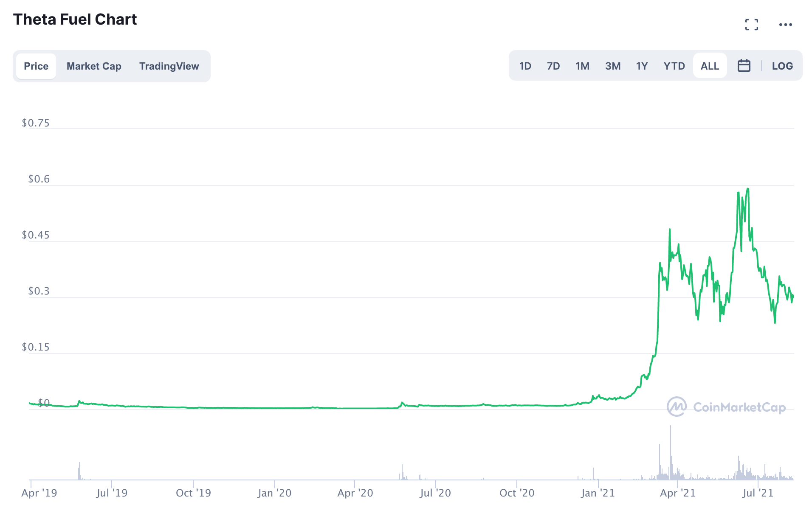Switch to the Price tab
812x505 pixels.
(36, 66)
